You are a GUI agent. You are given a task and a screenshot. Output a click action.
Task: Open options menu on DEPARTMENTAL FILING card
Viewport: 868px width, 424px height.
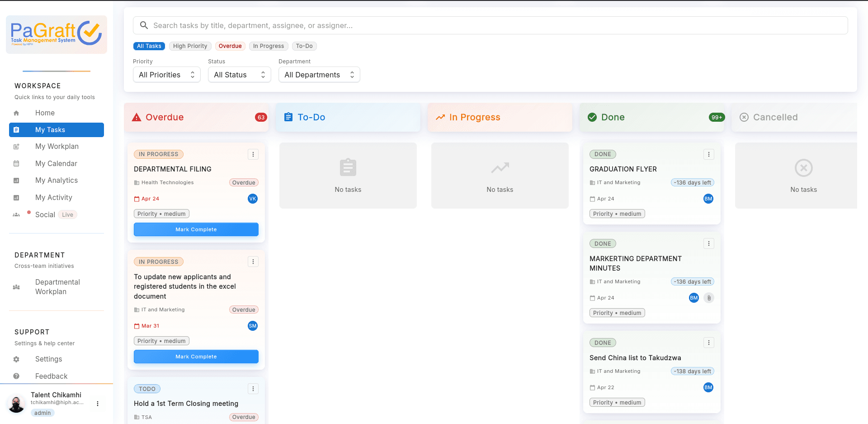pos(253,154)
